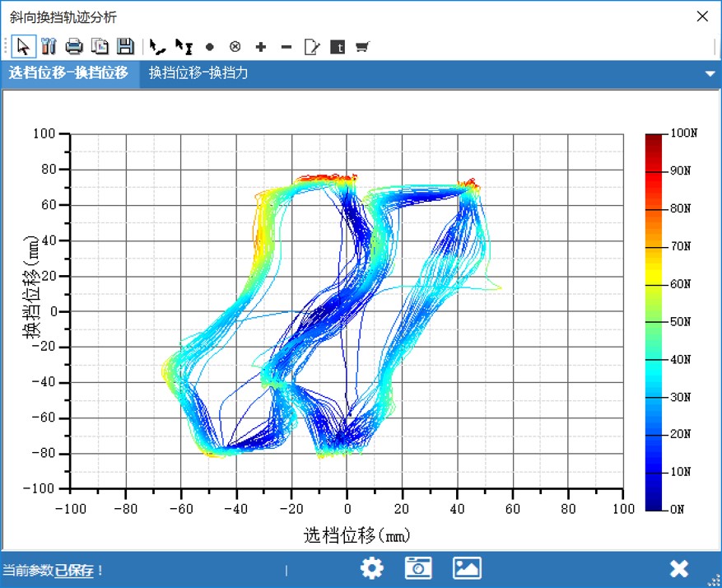Save chart with floppy disk icon
The width and height of the screenshot is (722, 588).
pos(125,47)
